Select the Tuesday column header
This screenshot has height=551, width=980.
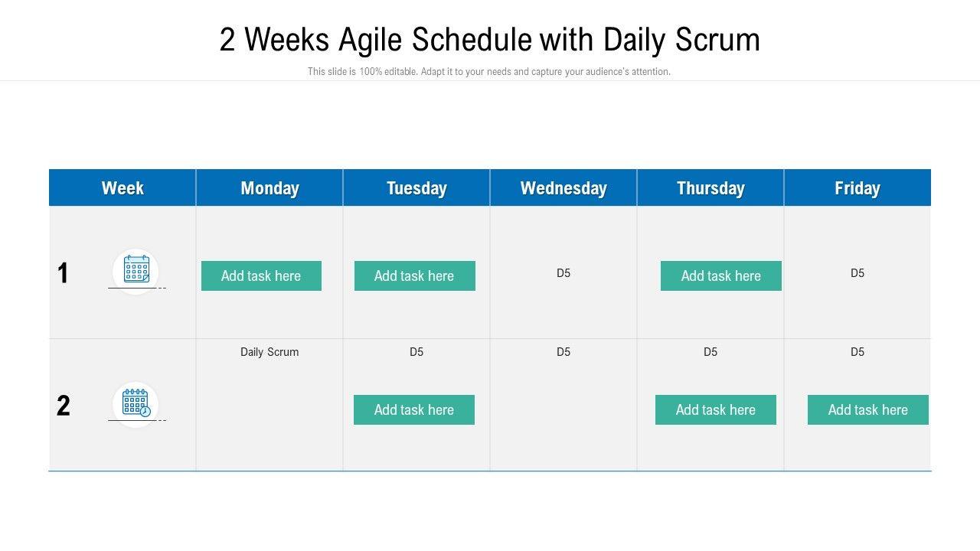pos(416,188)
